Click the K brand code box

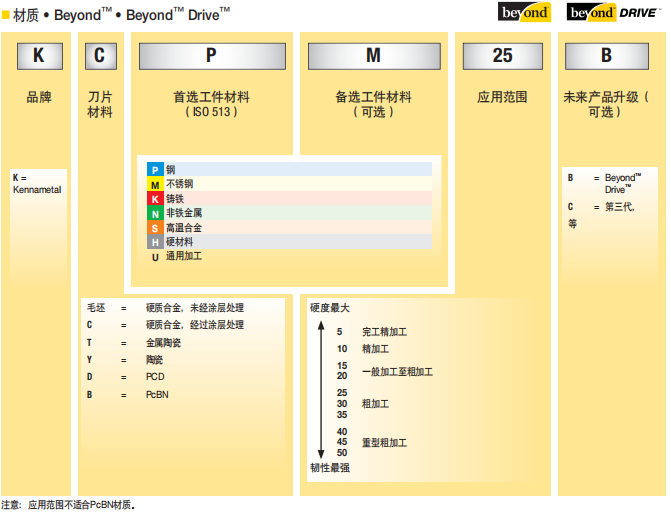[38, 56]
